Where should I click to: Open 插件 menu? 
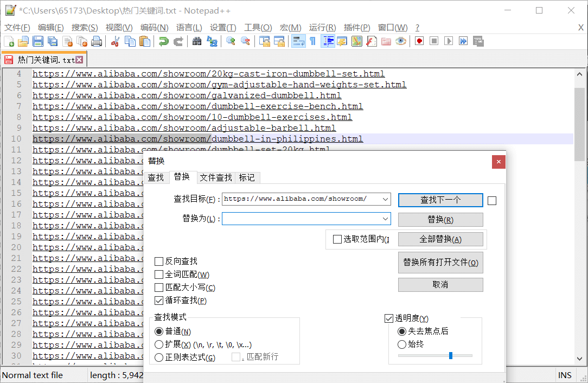[x=356, y=28]
